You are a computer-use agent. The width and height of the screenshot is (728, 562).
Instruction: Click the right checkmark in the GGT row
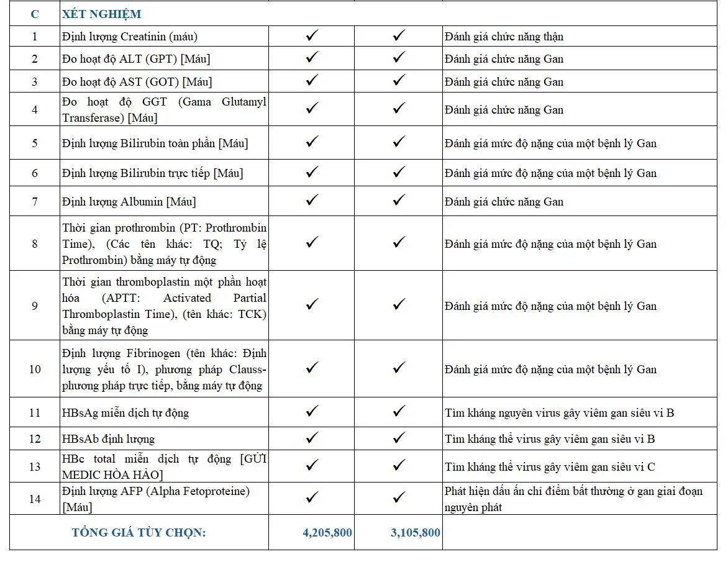pos(399,109)
